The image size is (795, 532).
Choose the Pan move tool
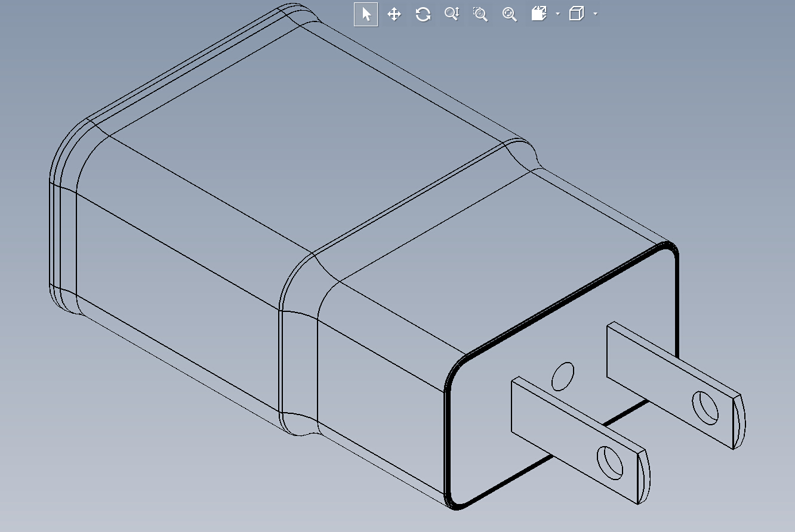coord(394,14)
